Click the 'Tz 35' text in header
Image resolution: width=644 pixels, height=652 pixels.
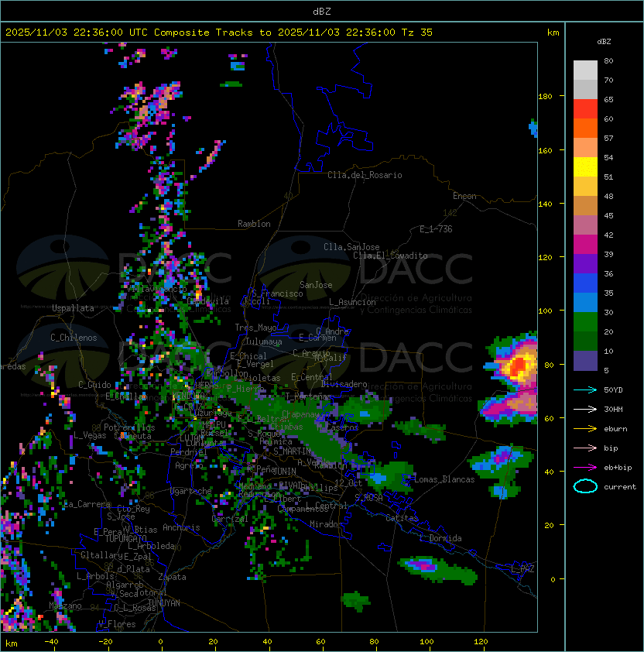(417, 33)
